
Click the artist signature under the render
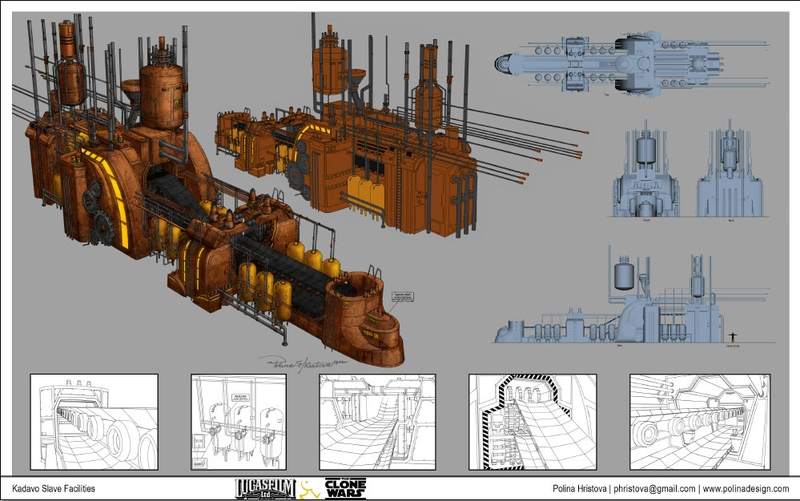click(x=304, y=363)
